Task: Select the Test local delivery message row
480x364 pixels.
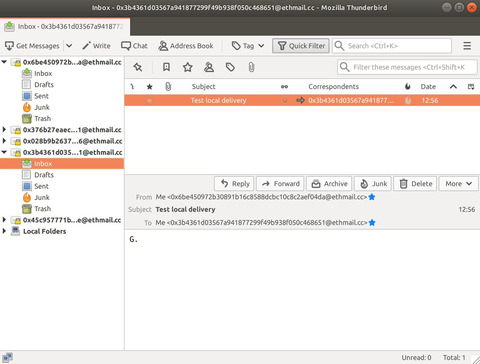Action: (302, 100)
